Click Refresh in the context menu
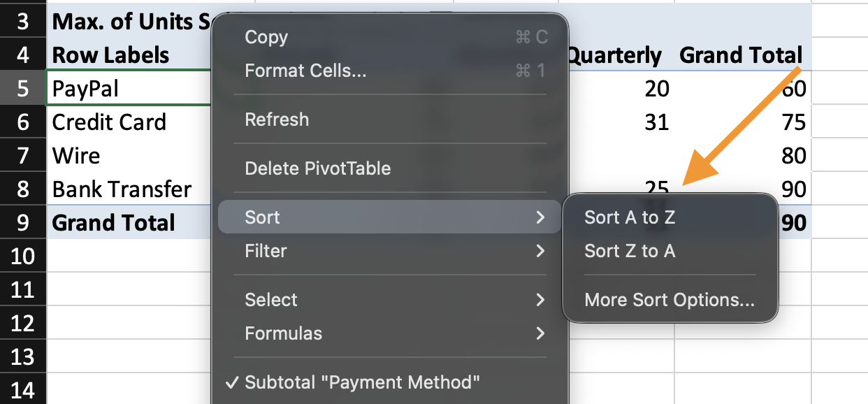 pyautogui.click(x=277, y=120)
